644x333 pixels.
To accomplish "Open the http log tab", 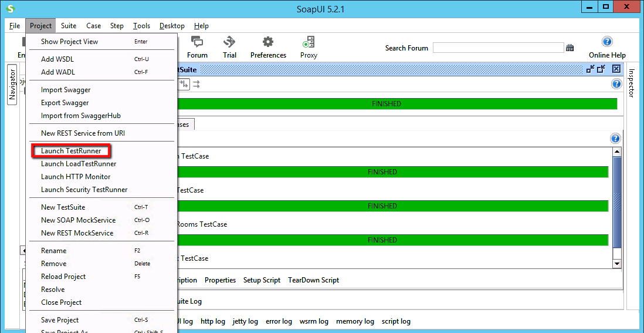I will pyautogui.click(x=213, y=321).
